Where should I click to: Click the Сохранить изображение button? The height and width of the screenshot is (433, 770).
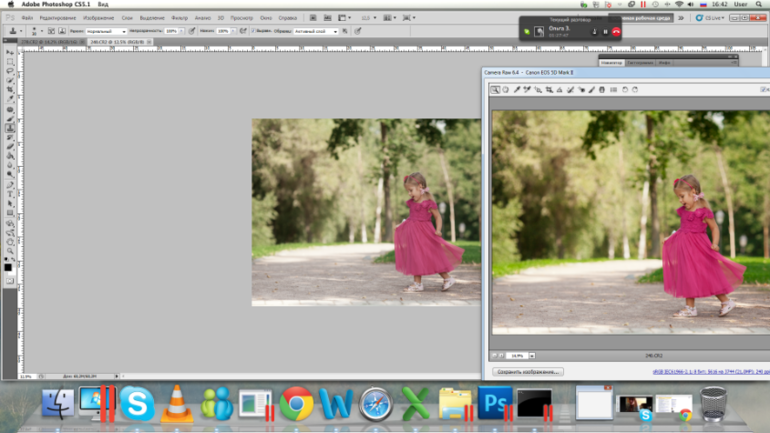526,371
